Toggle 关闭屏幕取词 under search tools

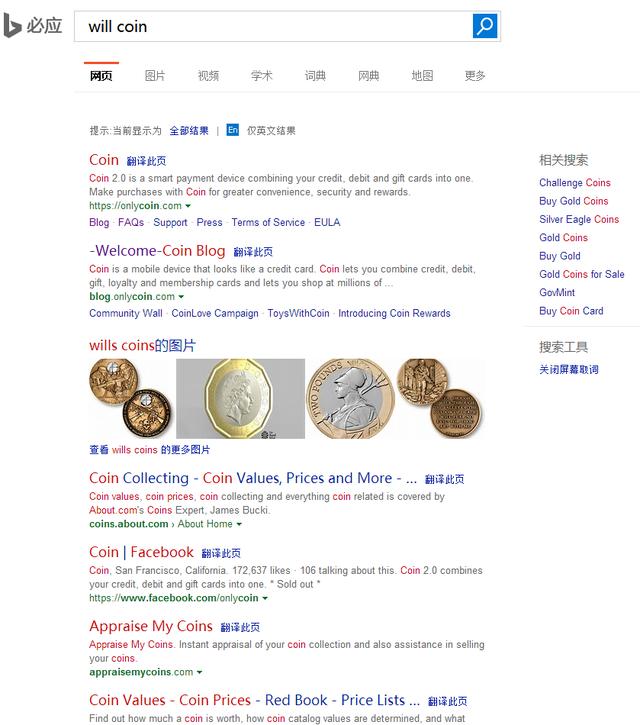569,369
